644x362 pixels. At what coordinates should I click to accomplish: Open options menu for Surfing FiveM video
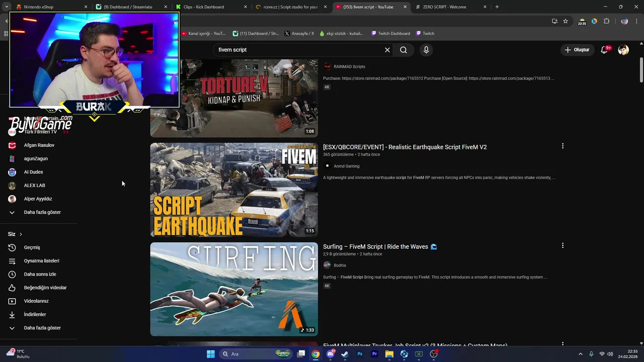tap(562, 245)
